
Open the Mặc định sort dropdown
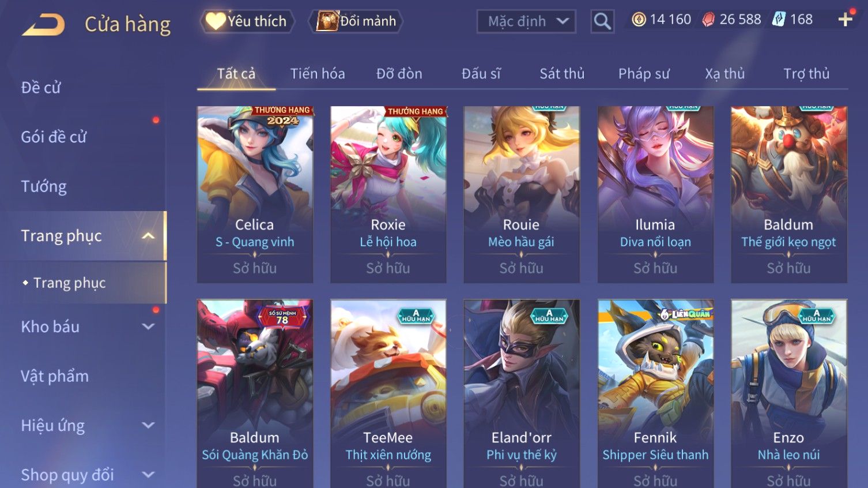[526, 21]
